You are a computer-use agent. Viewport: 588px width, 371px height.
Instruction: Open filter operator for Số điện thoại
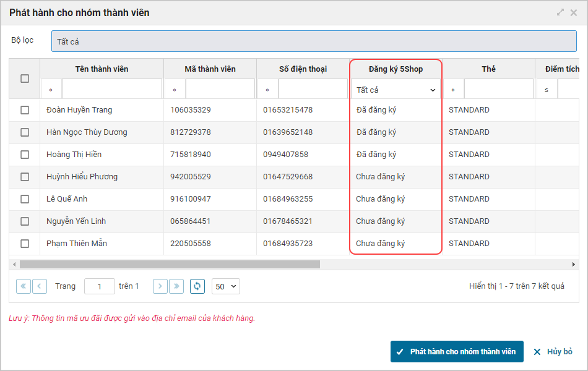pos(268,90)
